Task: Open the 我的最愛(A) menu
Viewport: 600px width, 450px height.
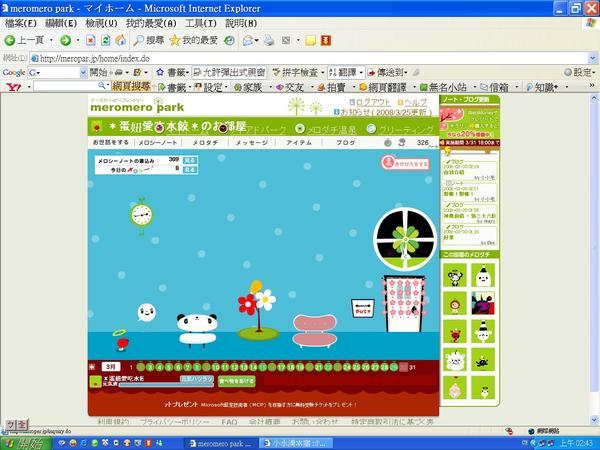Action: [x=151, y=23]
